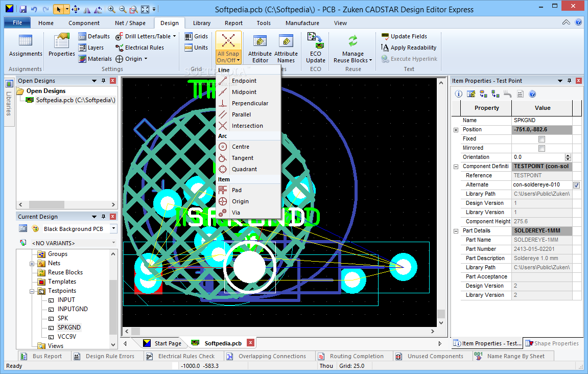Open Black Background PCB colour dropdown
Viewport: 588px width, 374px height.
point(113,228)
